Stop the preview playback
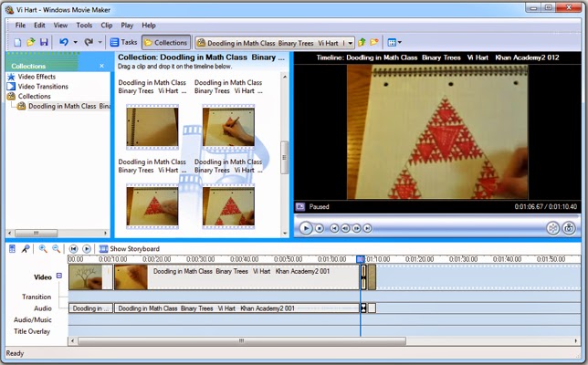588x365 pixels. click(320, 228)
